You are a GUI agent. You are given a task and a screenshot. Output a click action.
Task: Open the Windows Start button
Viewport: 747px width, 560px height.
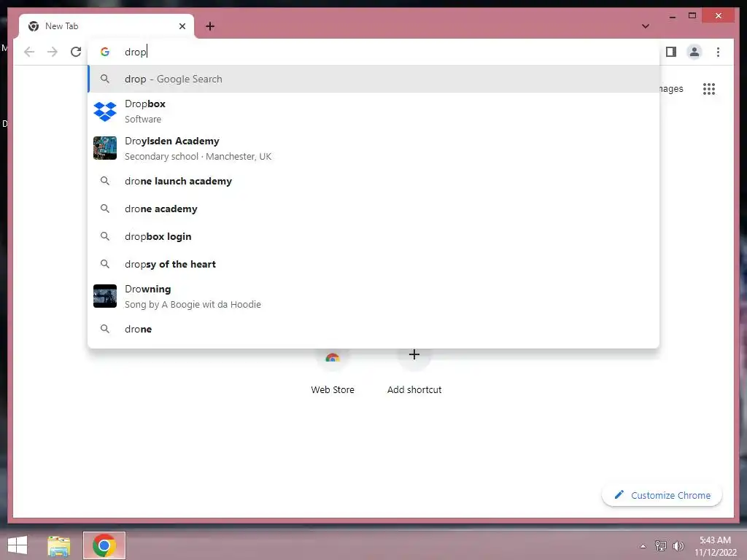click(x=18, y=545)
